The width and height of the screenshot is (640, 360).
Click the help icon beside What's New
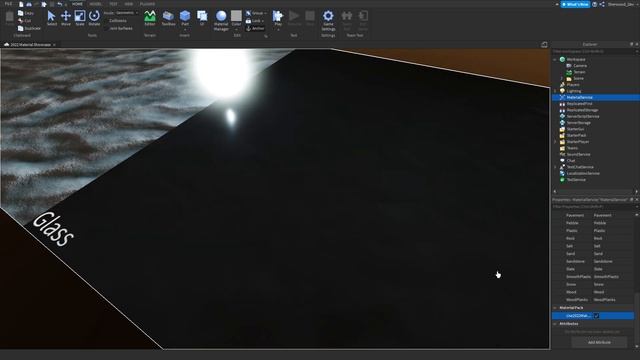pyautogui.click(x=595, y=4)
